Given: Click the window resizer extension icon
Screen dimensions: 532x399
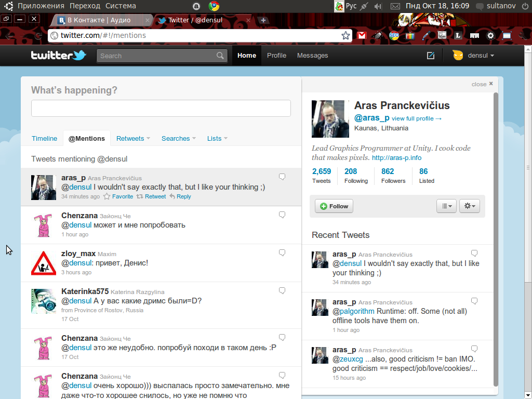Looking at the screenshot, I should pos(507,35).
